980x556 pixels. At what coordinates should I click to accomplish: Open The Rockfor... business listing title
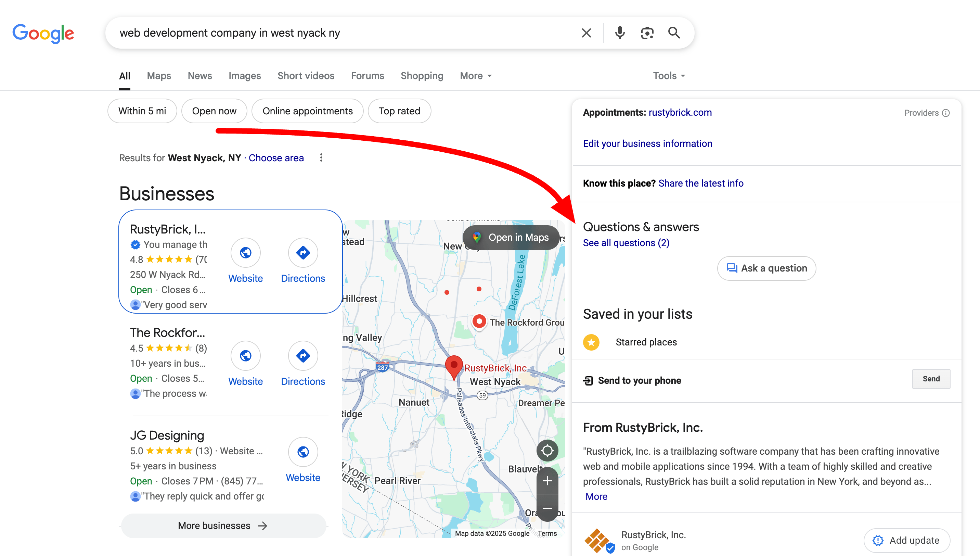[x=167, y=333]
